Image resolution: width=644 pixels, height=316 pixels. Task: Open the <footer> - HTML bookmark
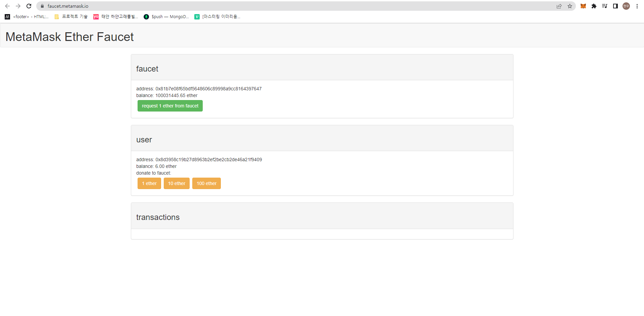(27, 17)
